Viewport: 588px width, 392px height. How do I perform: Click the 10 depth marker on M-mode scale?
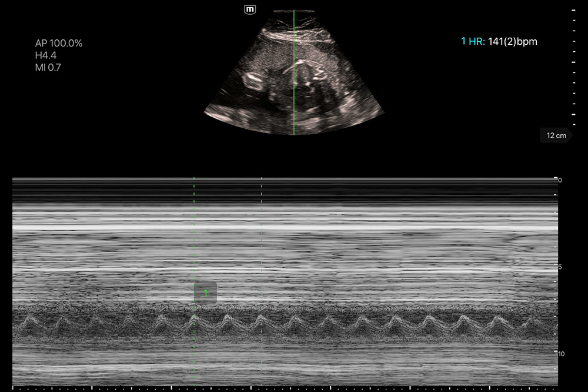point(560,354)
